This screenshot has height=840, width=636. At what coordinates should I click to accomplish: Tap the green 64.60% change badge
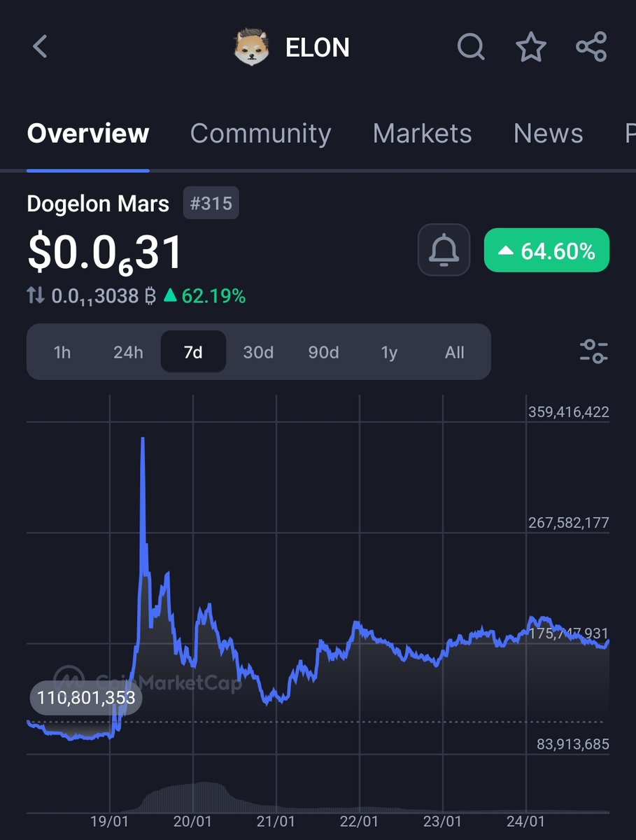[x=546, y=251]
